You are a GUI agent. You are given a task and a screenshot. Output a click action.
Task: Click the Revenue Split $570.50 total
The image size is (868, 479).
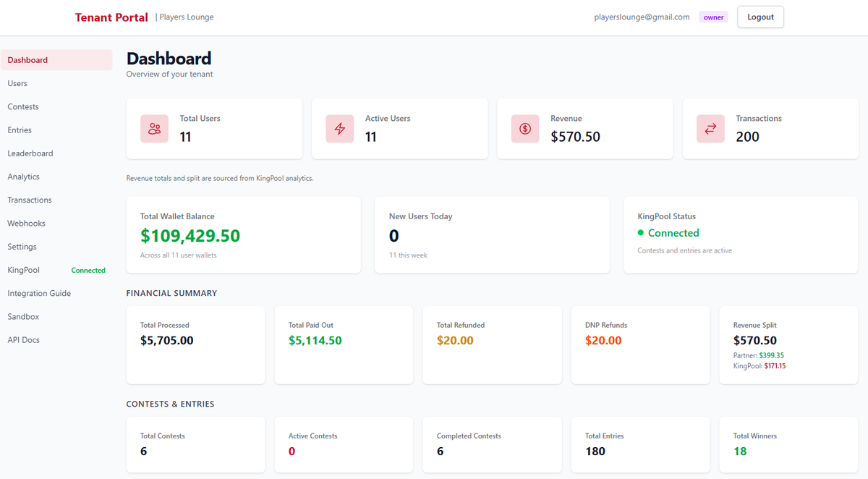point(755,340)
